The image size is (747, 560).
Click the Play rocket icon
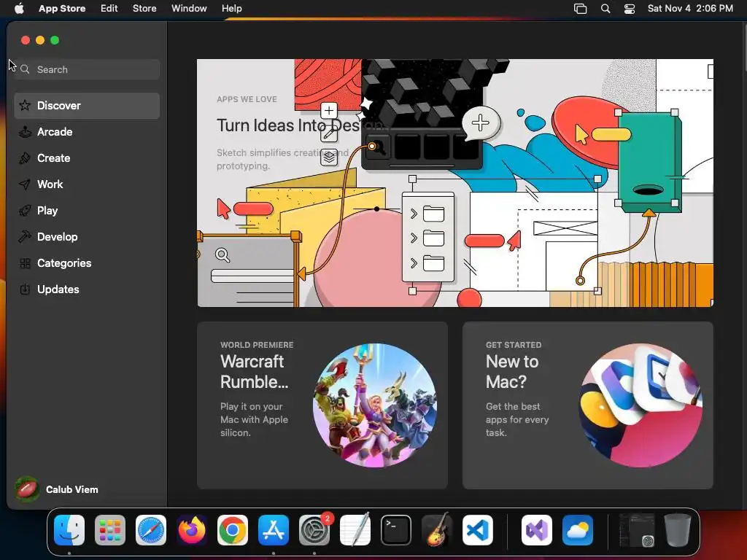25,211
